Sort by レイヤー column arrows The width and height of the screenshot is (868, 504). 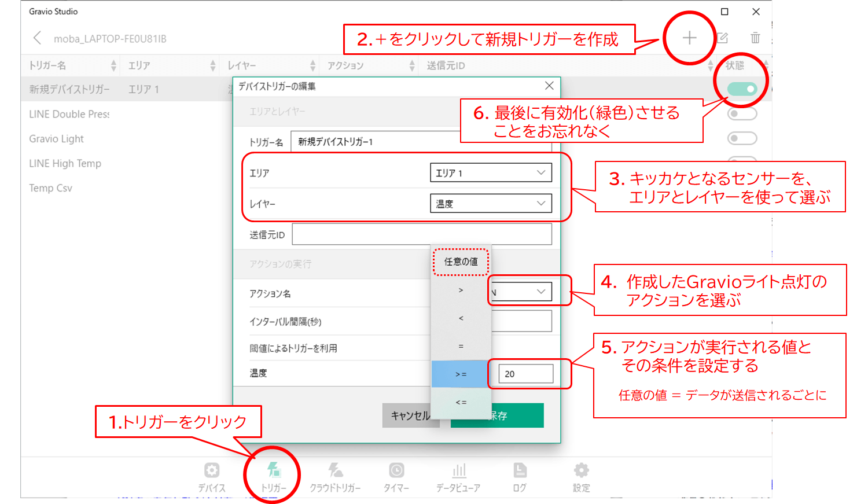(x=312, y=65)
